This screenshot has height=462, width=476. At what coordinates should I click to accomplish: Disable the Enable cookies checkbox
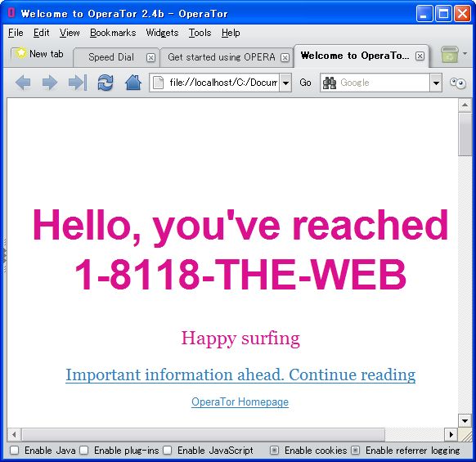[274, 451]
